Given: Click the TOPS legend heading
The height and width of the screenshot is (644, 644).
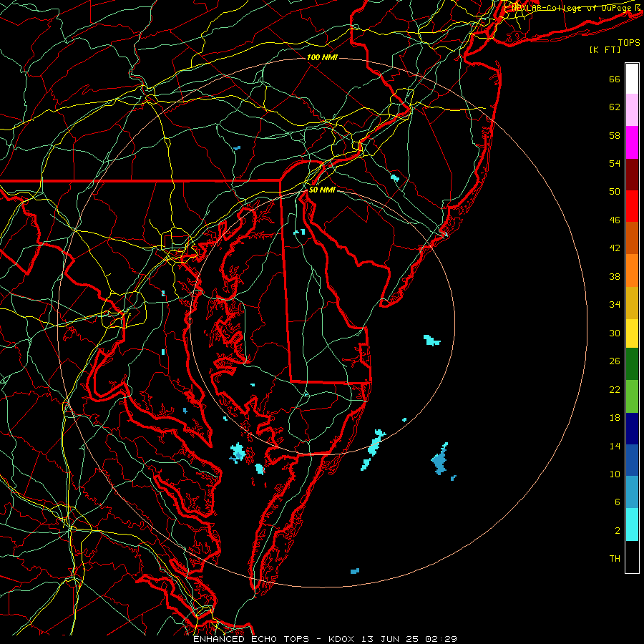Looking at the screenshot, I should coord(629,43).
